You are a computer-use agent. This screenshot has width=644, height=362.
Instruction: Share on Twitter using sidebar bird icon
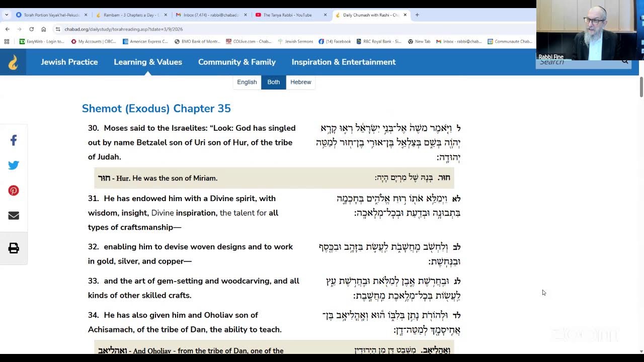pyautogui.click(x=14, y=165)
